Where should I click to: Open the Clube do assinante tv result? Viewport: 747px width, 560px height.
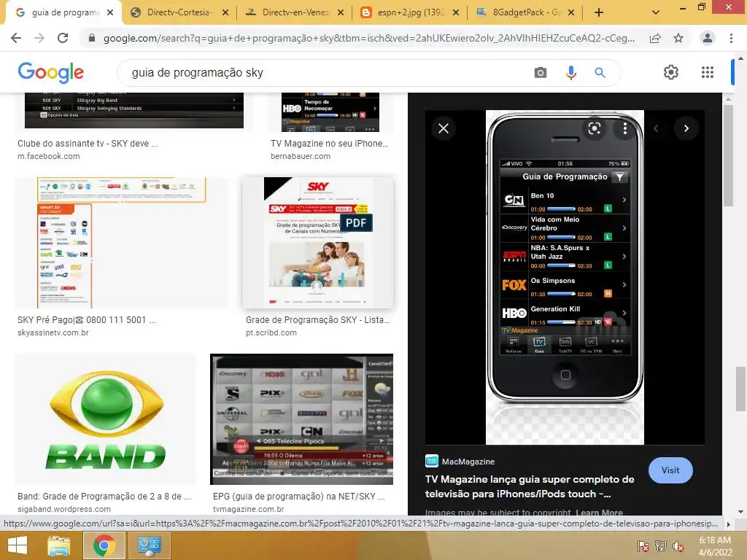coord(88,144)
